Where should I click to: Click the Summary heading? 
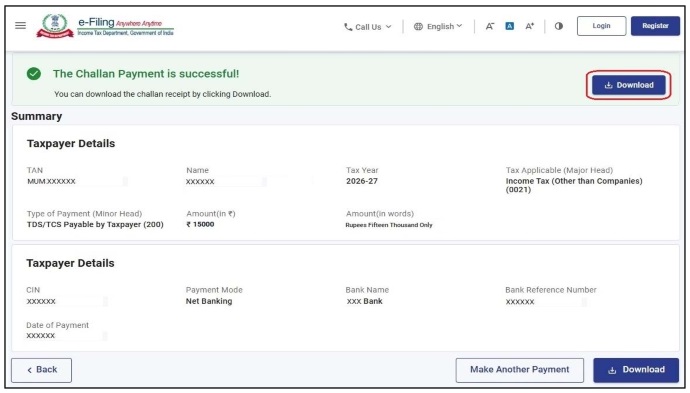37,117
